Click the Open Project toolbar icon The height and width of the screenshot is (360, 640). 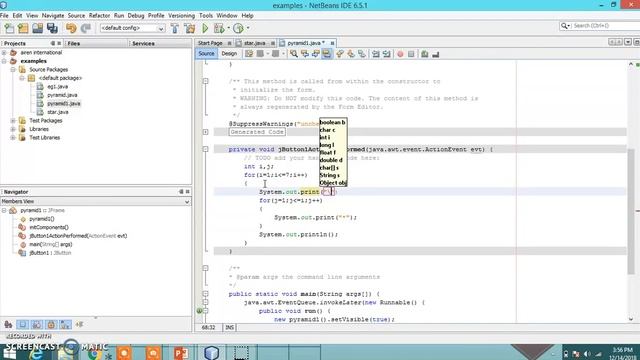click(38, 28)
